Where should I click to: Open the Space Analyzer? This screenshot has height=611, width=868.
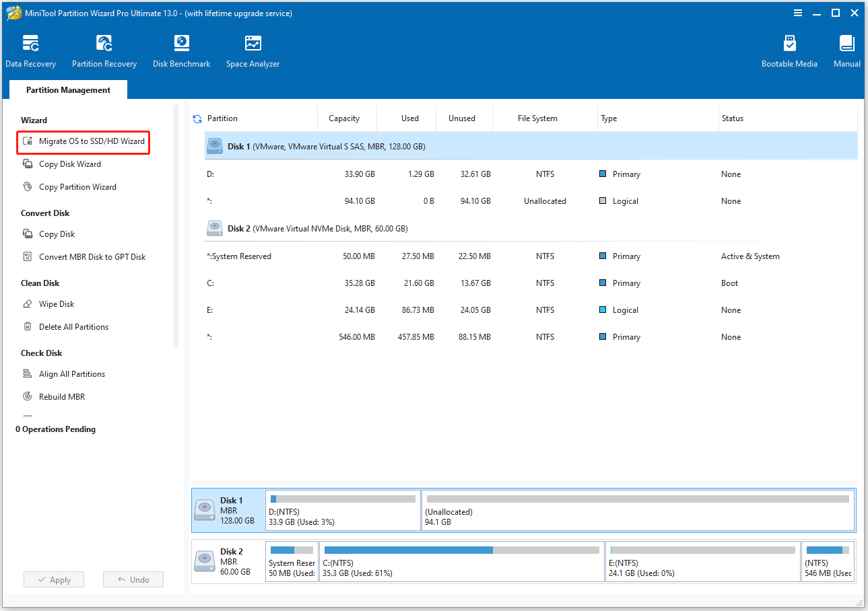click(253, 50)
